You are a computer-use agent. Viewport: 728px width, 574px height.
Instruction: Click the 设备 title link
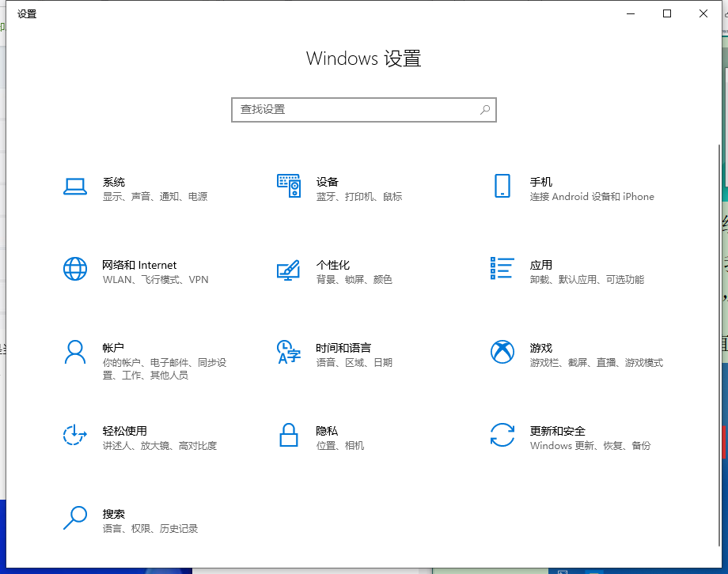coord(328,182)
